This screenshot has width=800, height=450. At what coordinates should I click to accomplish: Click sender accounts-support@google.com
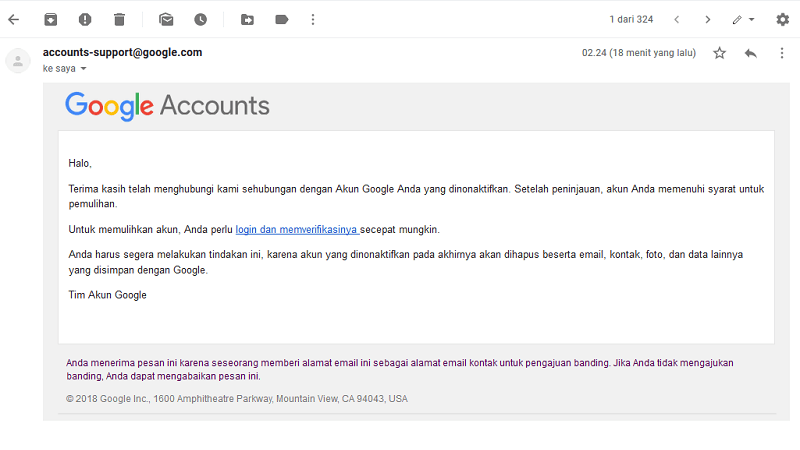click(x=122, y=52)
